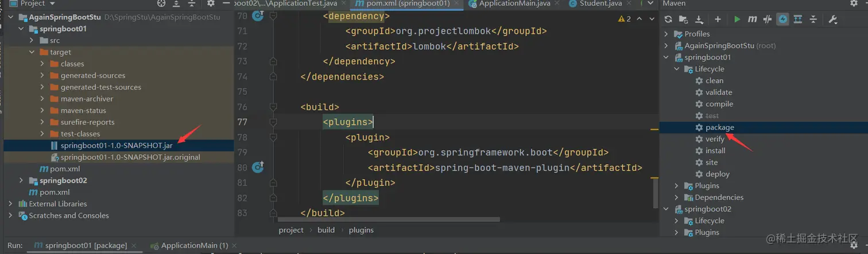Select the install lifecycle goal
868x254 pixels.
[x=715, y=151]
